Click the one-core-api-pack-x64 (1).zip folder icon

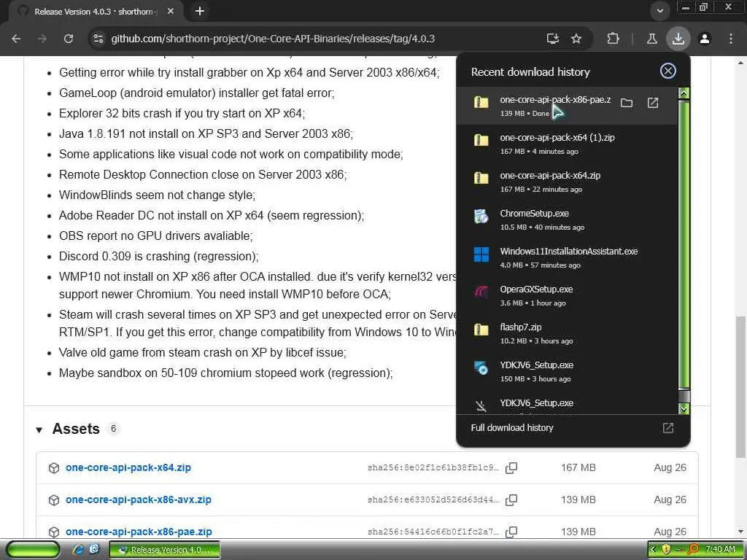[481, 140]
